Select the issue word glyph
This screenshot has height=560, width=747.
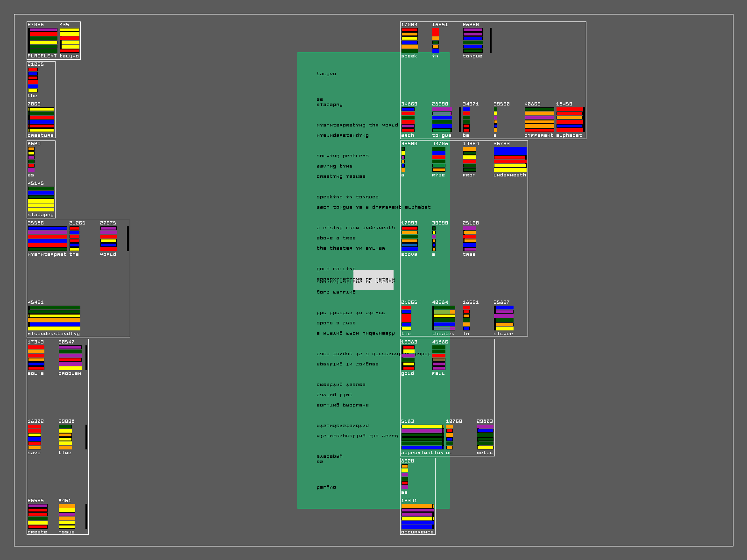click(67, 516)
